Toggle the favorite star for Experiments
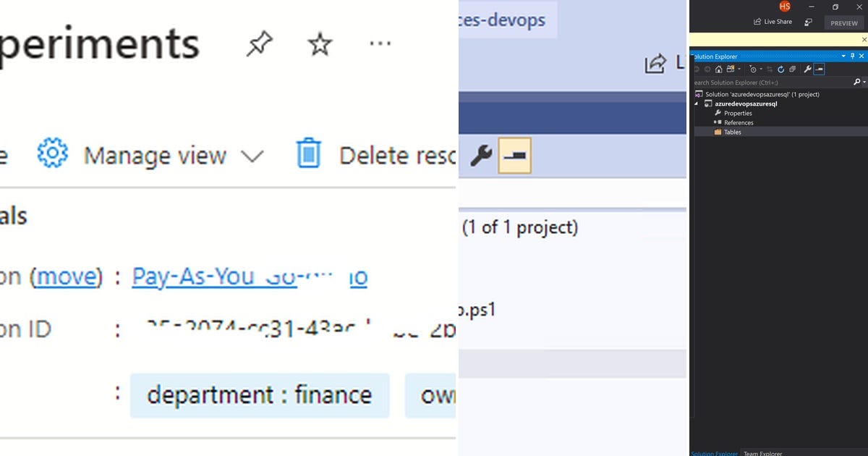Screen dimensions: 868x456 [x=320, y=45]
